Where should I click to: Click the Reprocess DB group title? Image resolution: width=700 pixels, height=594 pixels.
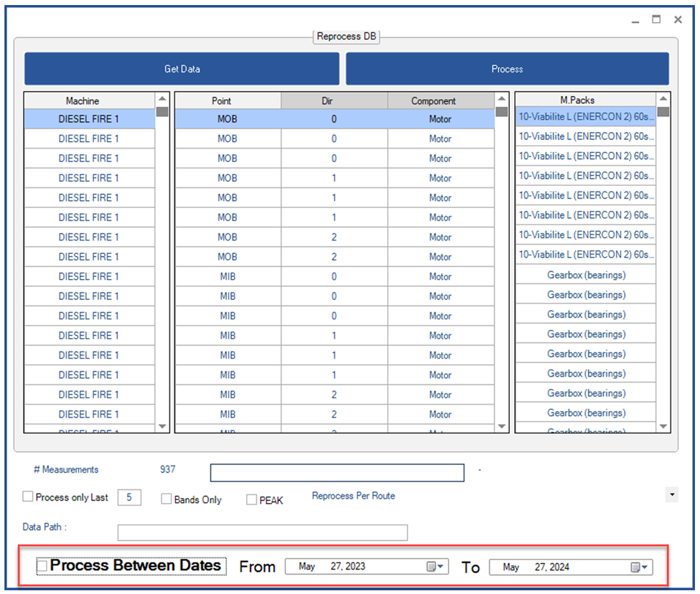pos(347,36)
